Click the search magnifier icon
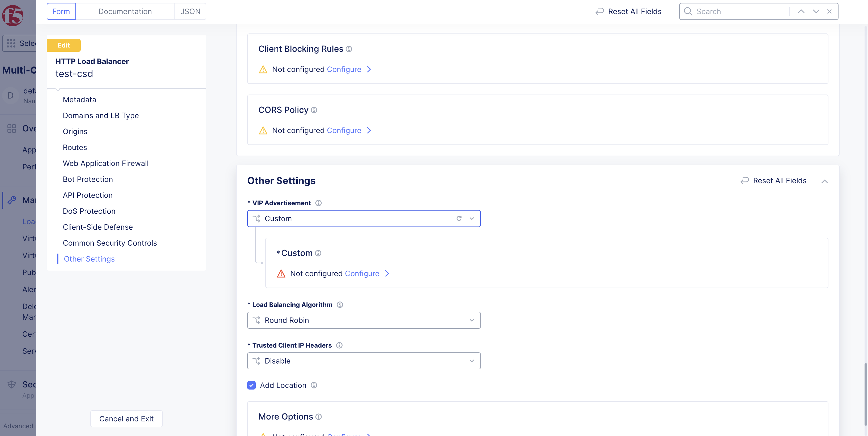Viewport: 868px width, 436px height. pyautogui.click(x=688, y=11)
